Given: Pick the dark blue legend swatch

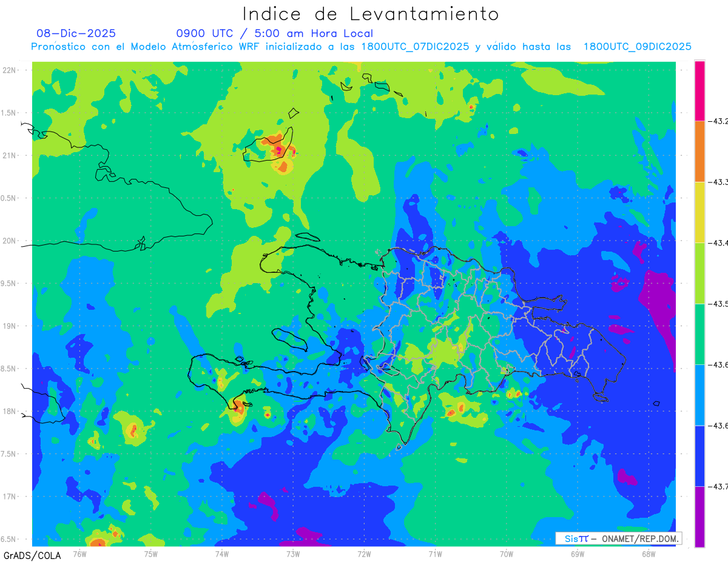Looking at the screenshot, I should click(x=699, y=456).
